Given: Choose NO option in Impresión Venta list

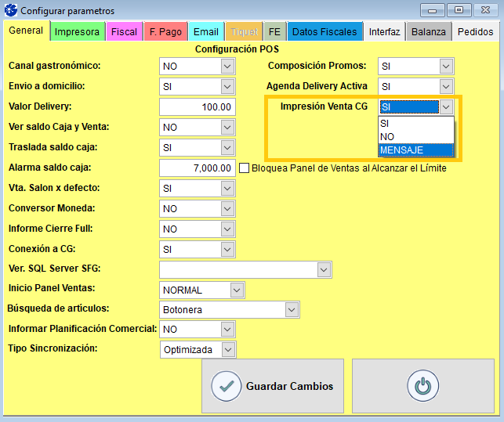Looking at the screenshot, I should point(415,136).
